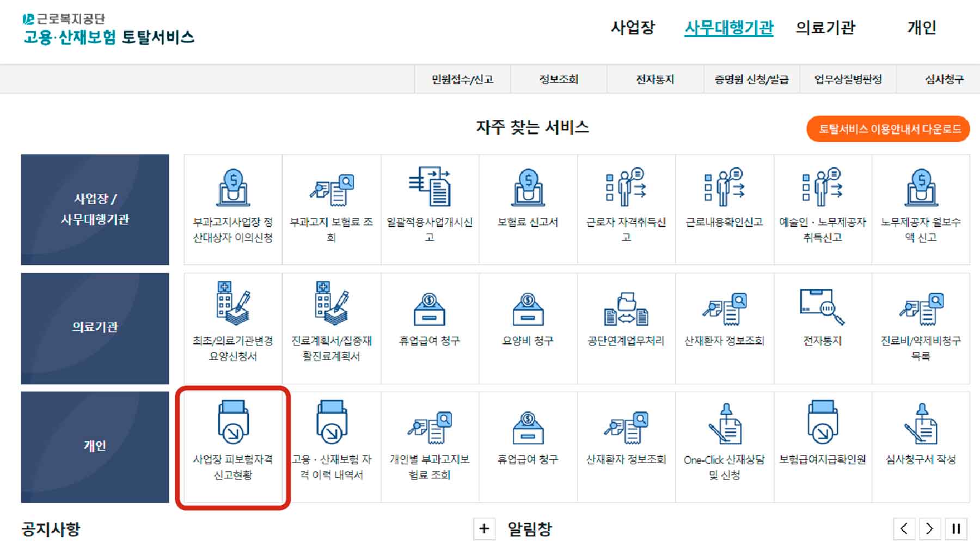980x546 pixels.
Task: Open One-Click 산재상담 및 신청
Action: coord(725,447)
